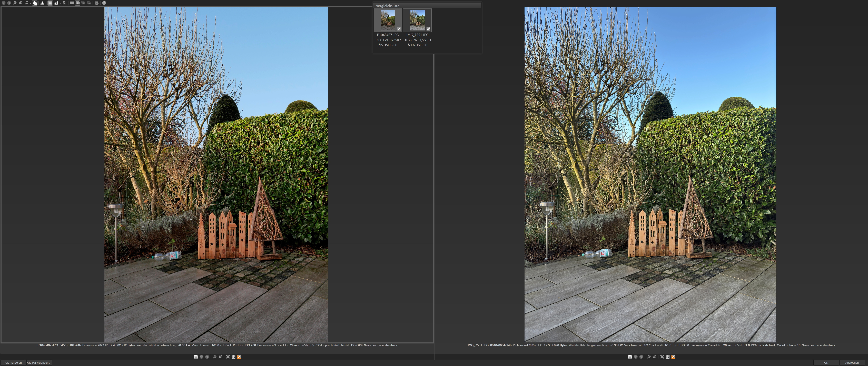The image size is (868, 366).
Task: Click the exposure warning triangle icon
Action: coord(42,3)
